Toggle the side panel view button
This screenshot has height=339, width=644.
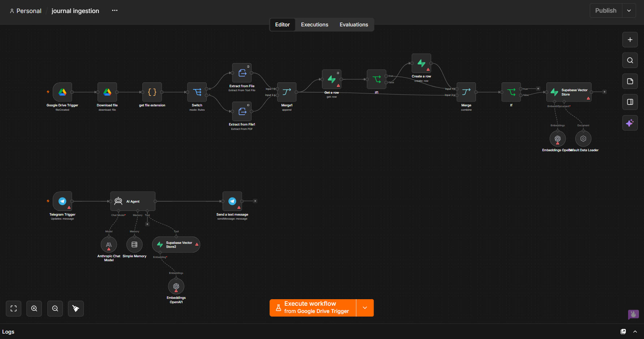point(630,102)
